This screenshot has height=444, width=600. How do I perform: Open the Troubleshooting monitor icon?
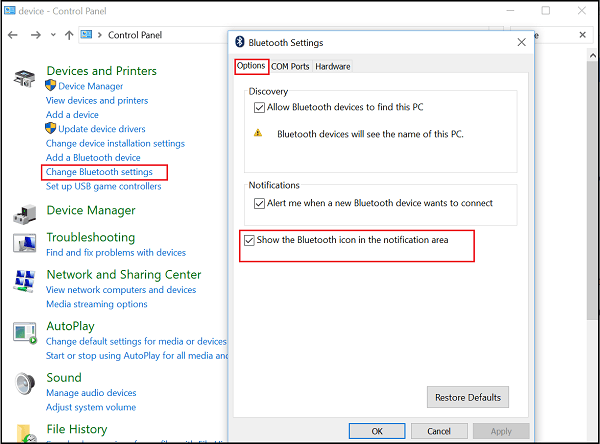pos(24,243)
